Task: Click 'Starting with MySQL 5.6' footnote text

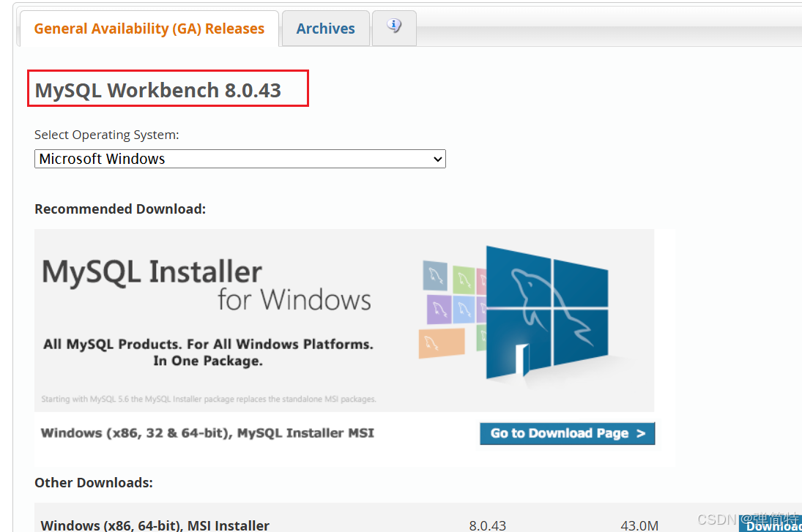Action: click(209, 399)
